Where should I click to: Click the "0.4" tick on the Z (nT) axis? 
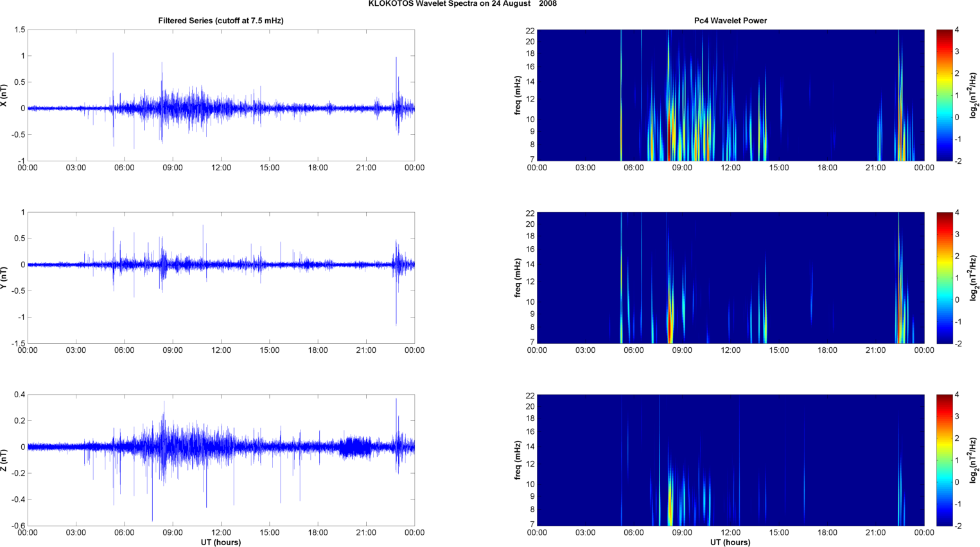[x=19, y=395]
